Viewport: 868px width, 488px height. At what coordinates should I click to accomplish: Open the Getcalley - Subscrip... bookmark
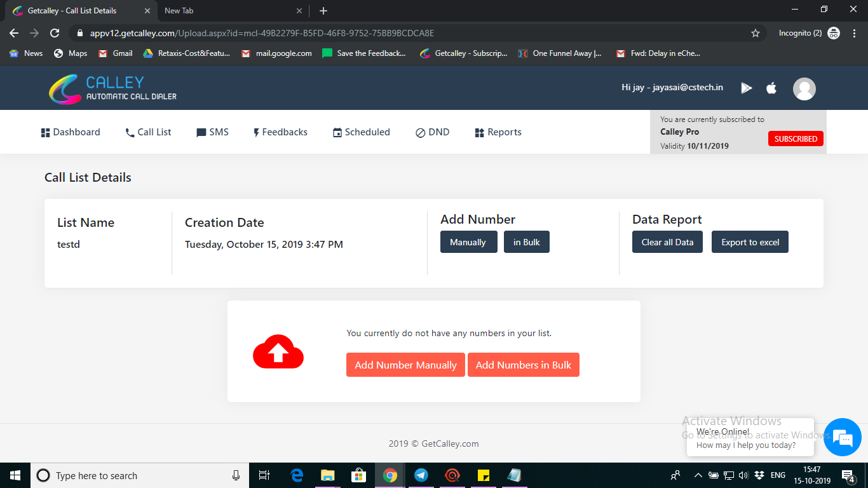click(x=464, y=53)
